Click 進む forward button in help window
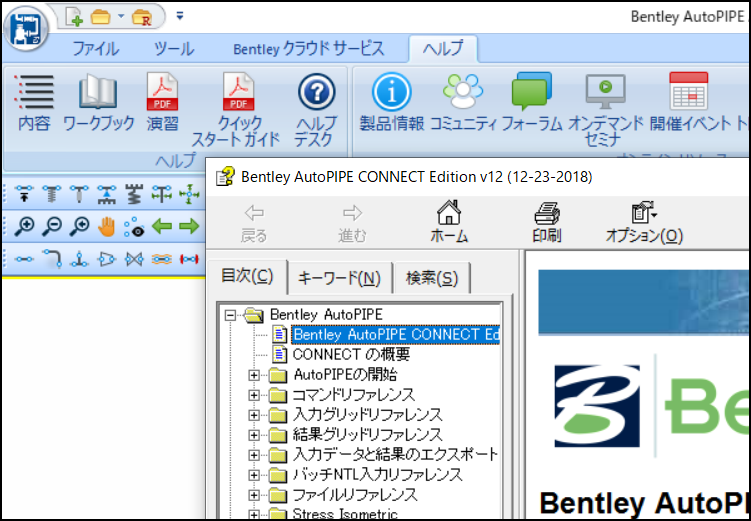This screenshot has width=751, height=521. pyautogui.click(x=352, y=223)
